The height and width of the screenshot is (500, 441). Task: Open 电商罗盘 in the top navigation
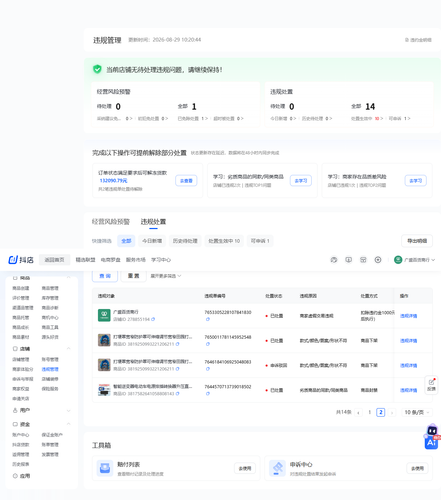click(110, 260)
